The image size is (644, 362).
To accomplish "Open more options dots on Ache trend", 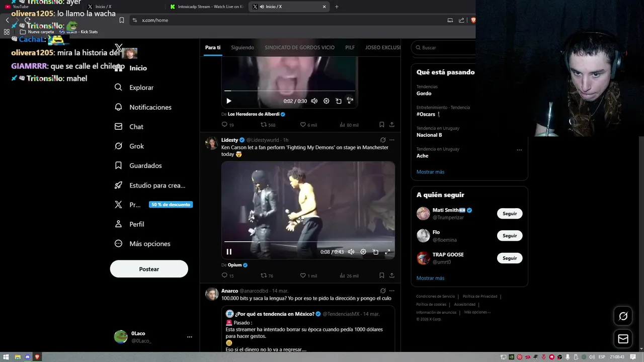I will [x=519, y=150].
